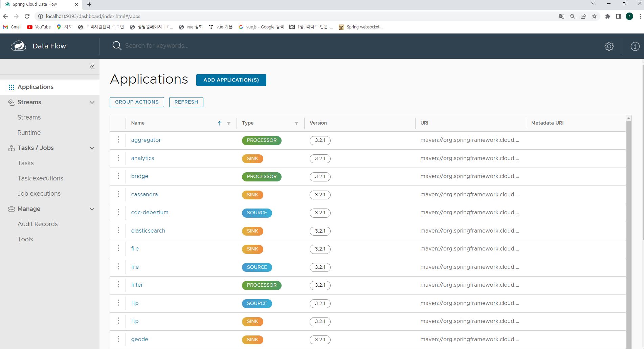Open Chrome side panel icon

pyautogui.click(x=619, y=16)
